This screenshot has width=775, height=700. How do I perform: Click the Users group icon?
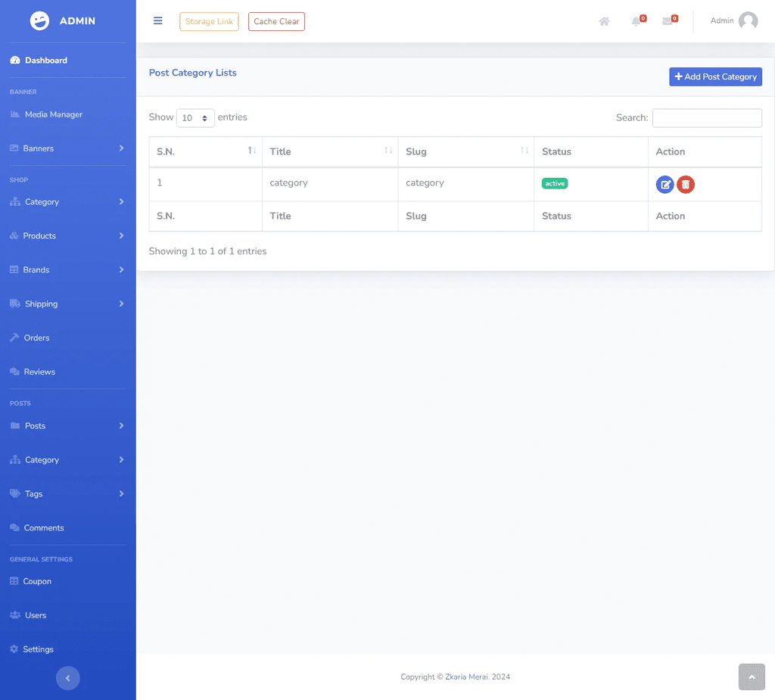pyautogui.click(x=15, y=615)
